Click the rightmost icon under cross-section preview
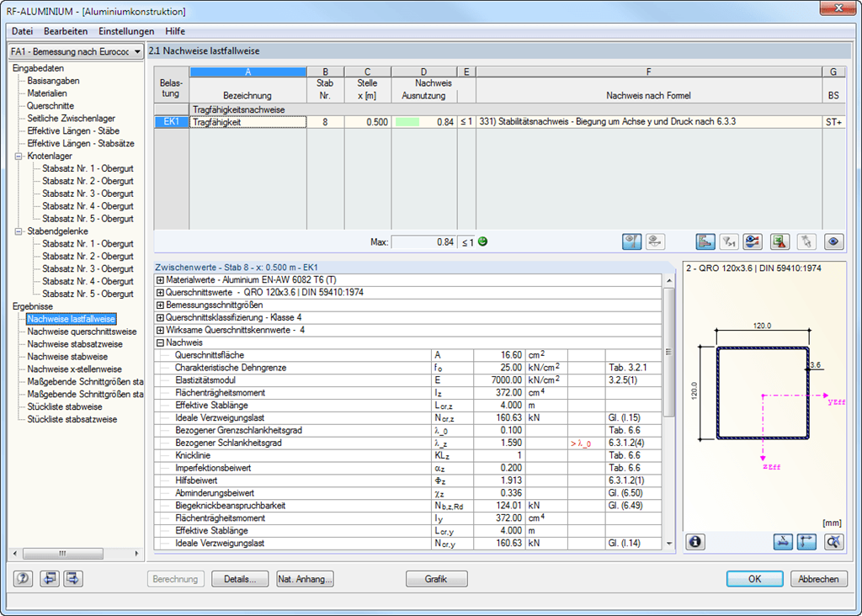 (x=834, y=542)
